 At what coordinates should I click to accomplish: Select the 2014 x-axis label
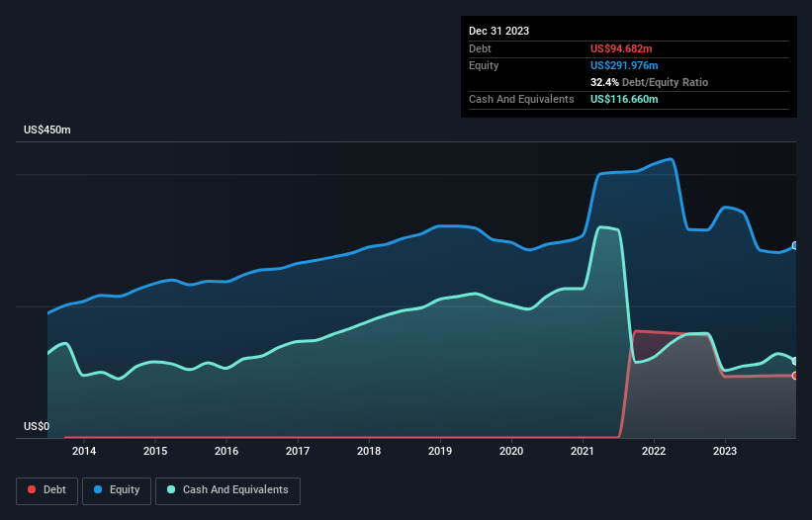pos(84,451)
